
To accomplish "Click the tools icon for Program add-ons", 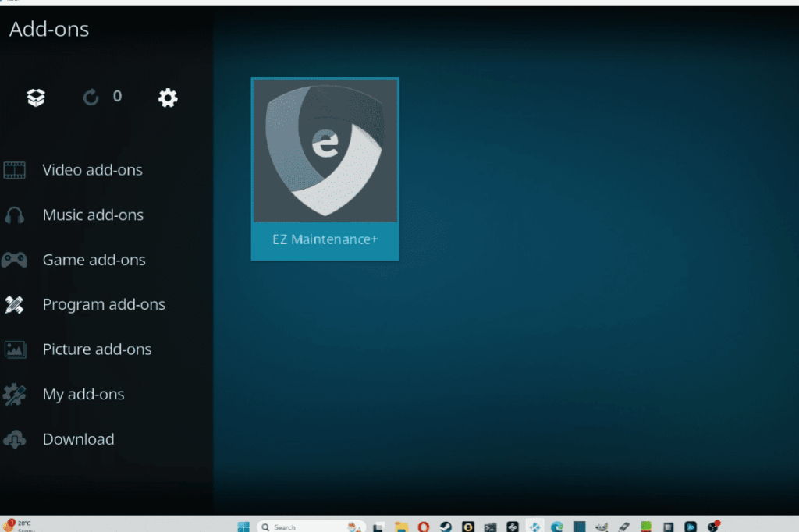I will tap(14, 305).
